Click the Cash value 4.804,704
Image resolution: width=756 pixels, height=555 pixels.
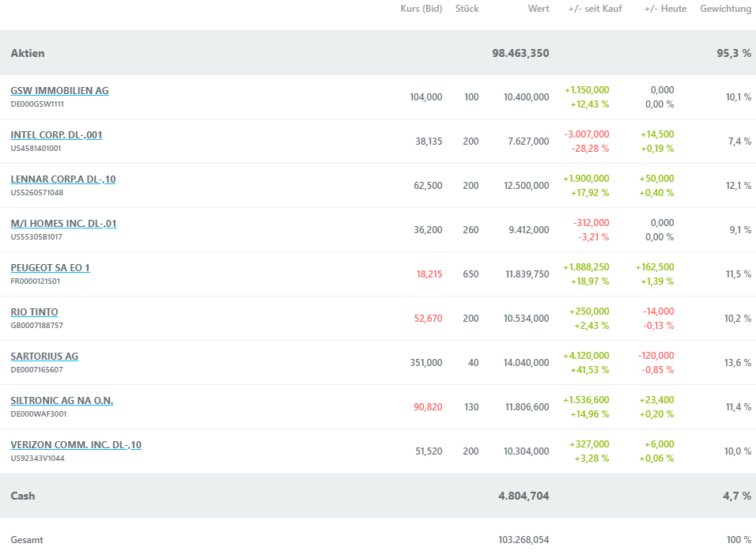(524, 496)
